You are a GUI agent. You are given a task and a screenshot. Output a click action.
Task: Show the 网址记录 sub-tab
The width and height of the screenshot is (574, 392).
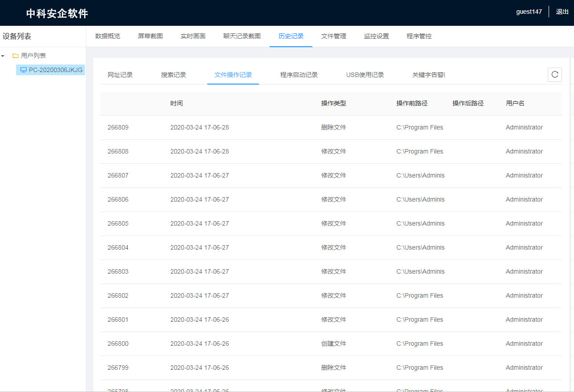120,75
